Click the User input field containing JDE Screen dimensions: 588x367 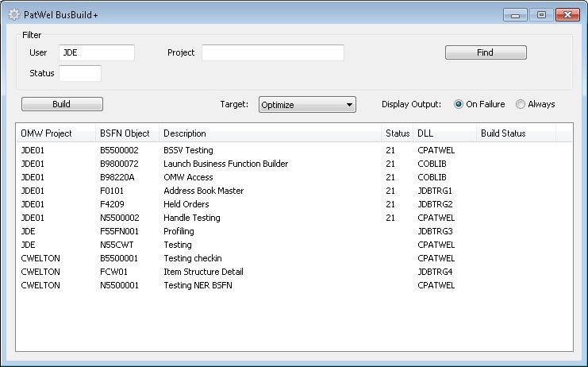tap(97, 52)
